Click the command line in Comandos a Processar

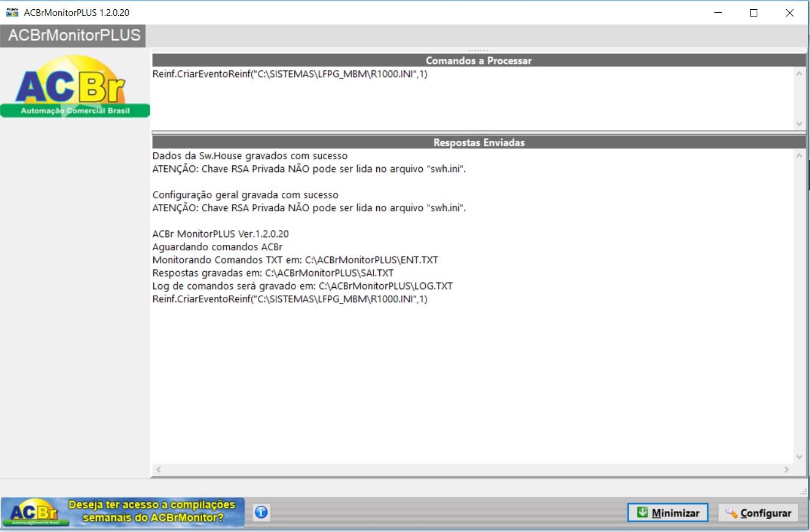[x=290, y=75]
